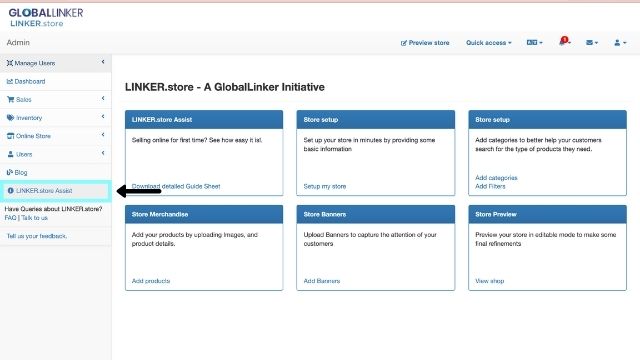Open the FAQ link
This screenshot has width=640, height=360.
(10, 218)
